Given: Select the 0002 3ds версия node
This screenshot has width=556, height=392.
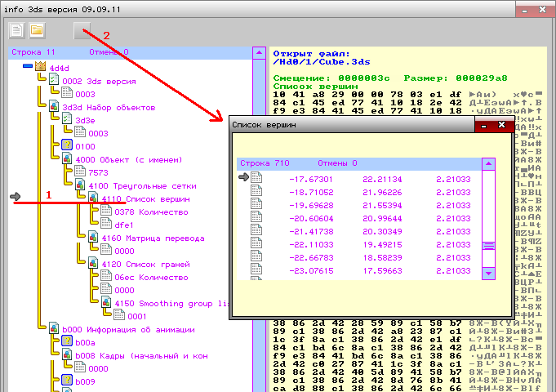Looking at the screenshot, I should click(99, 81).
